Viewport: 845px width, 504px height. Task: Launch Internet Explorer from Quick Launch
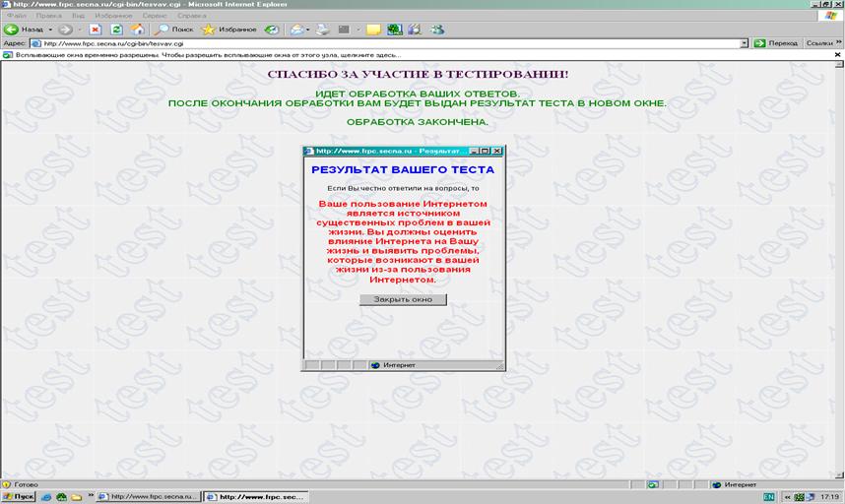[x=46, y=497]
